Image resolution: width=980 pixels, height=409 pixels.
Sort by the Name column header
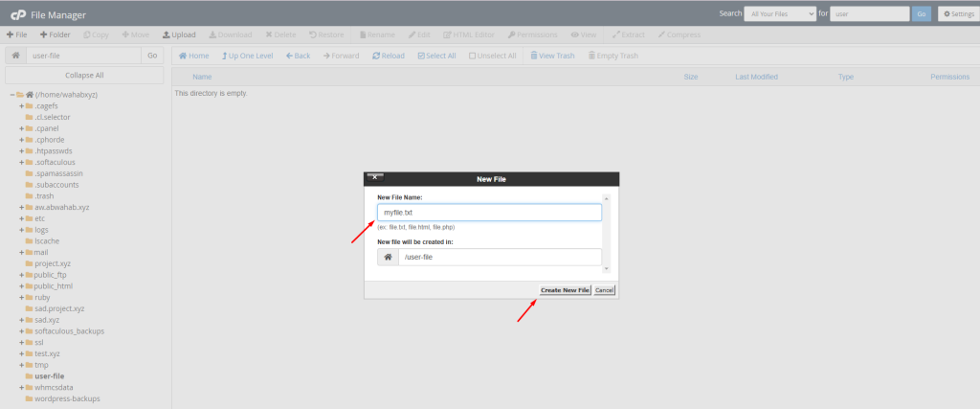[x=202, y=76]
